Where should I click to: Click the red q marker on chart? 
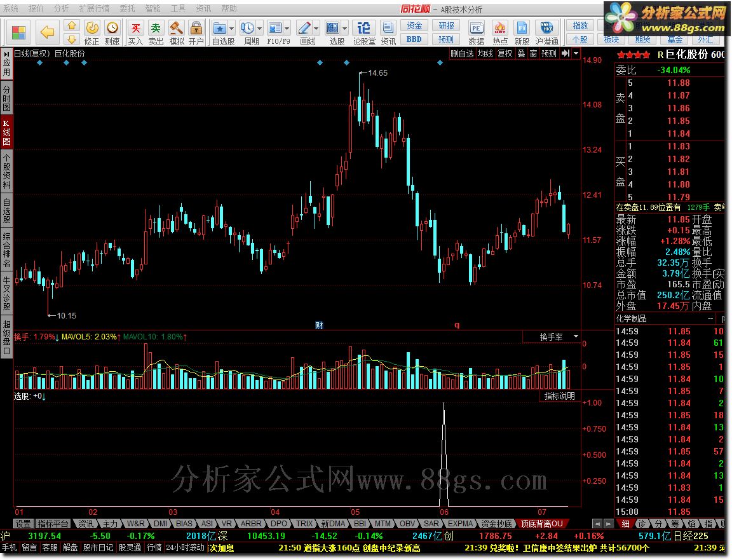(x=457, y=325)
